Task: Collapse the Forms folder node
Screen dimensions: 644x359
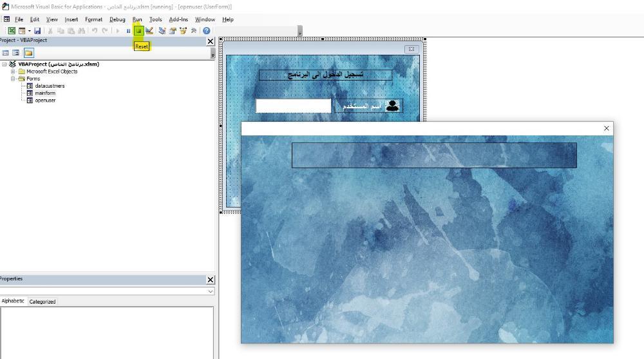Action: click(x=13, y=79)
